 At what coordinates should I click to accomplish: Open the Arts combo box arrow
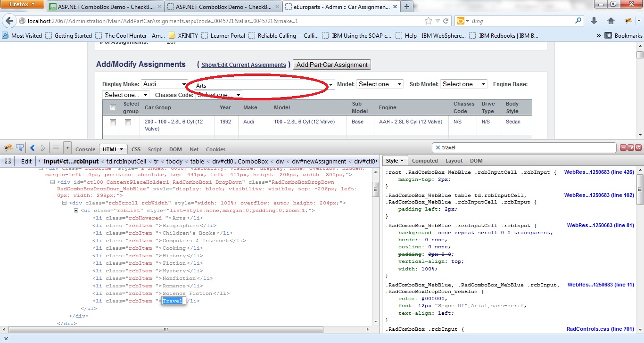331,85
